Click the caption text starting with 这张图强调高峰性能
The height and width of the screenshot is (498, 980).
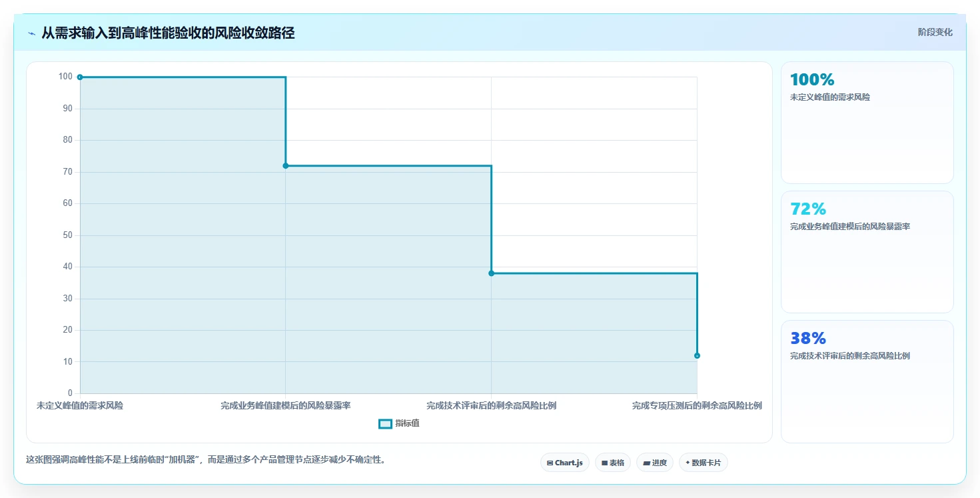[x=206, y=460]
